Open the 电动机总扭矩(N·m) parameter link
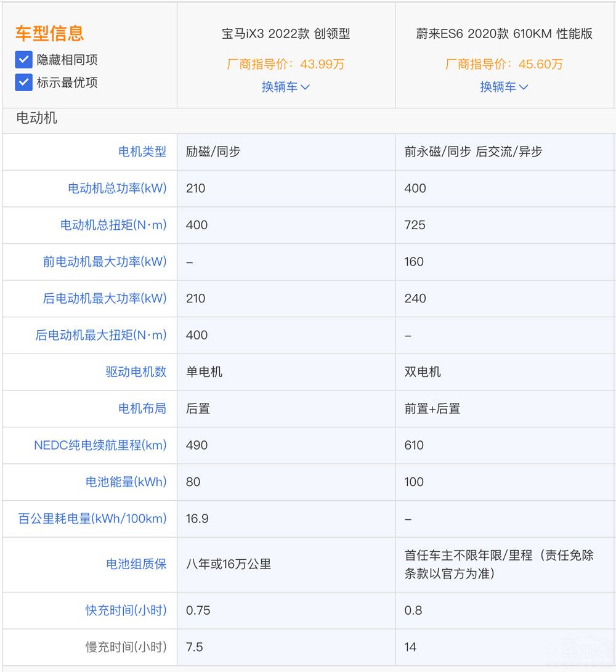Image resolution: width=616 pixels, height=672 pixels. click(x=113, y=225)
